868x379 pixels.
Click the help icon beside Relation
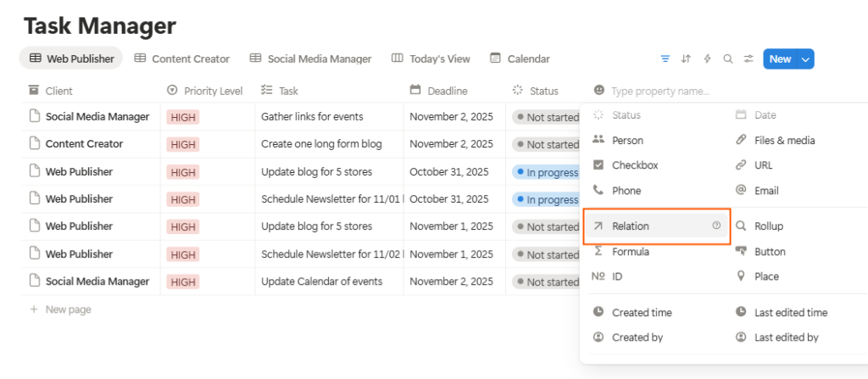point(716,226)
